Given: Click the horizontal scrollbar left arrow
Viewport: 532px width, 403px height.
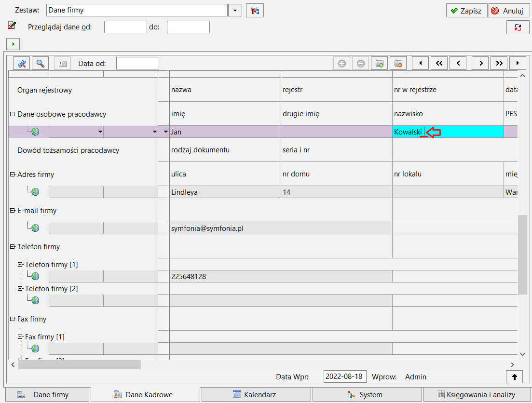Looking at the screenshot, I should 13,364.
